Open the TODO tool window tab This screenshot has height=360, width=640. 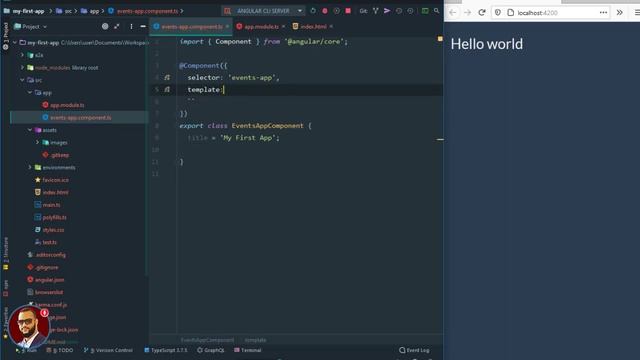click(x=60, y=350)
